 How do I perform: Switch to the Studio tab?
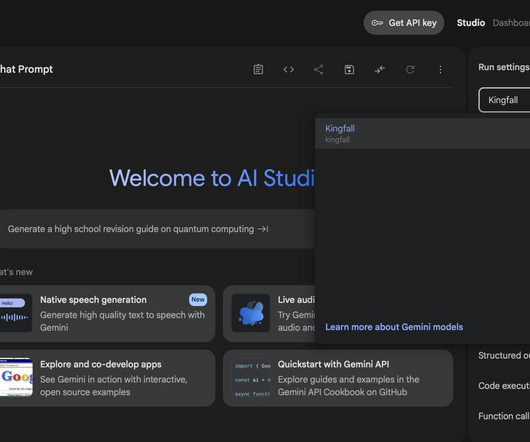point(471,23)
